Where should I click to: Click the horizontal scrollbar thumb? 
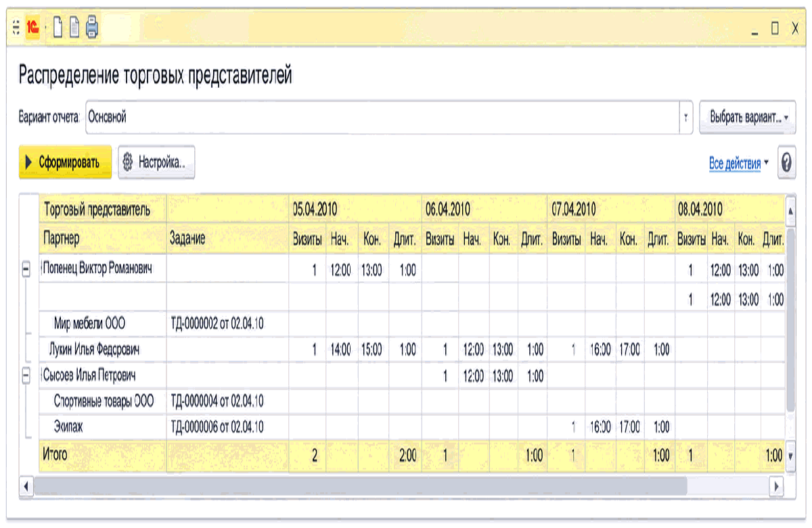(x=359, y=485)
